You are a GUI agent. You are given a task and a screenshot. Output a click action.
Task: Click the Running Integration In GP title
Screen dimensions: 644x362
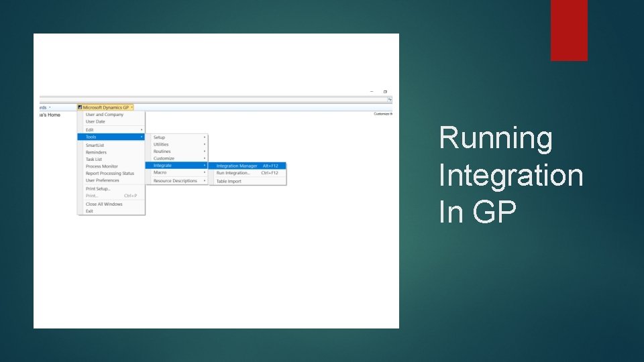(511, 174)
